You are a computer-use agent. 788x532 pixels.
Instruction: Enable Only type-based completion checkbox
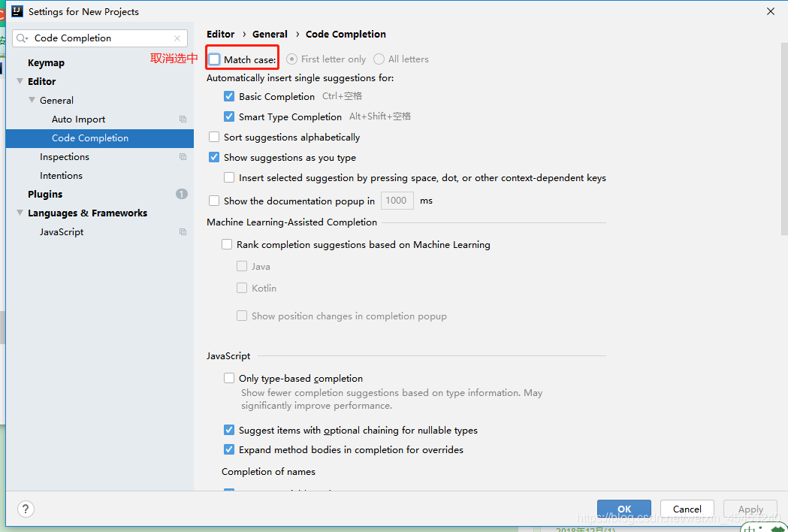229,378
